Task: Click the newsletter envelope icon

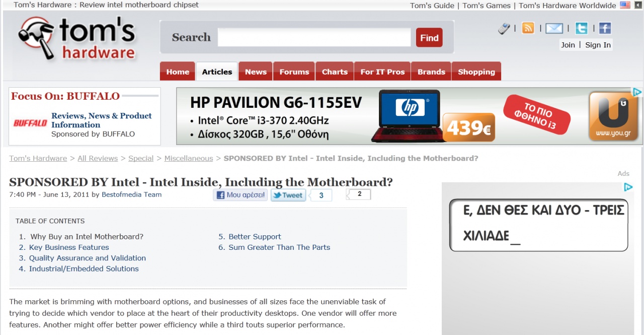Action: pyautogui.click(x=554, y=28)
